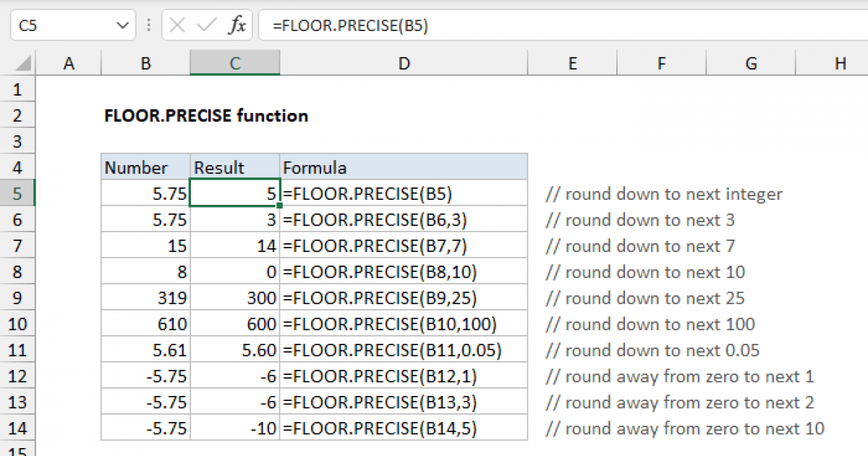Image resolution: width=868 pixels, height=456 pixels.
Task: Click the three-dot separator next to Name Box
Action: tap(148, 25)
